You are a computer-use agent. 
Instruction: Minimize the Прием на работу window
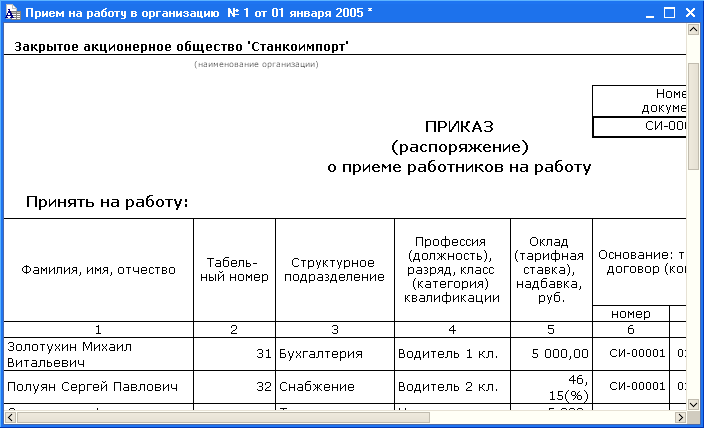[650, 13]
